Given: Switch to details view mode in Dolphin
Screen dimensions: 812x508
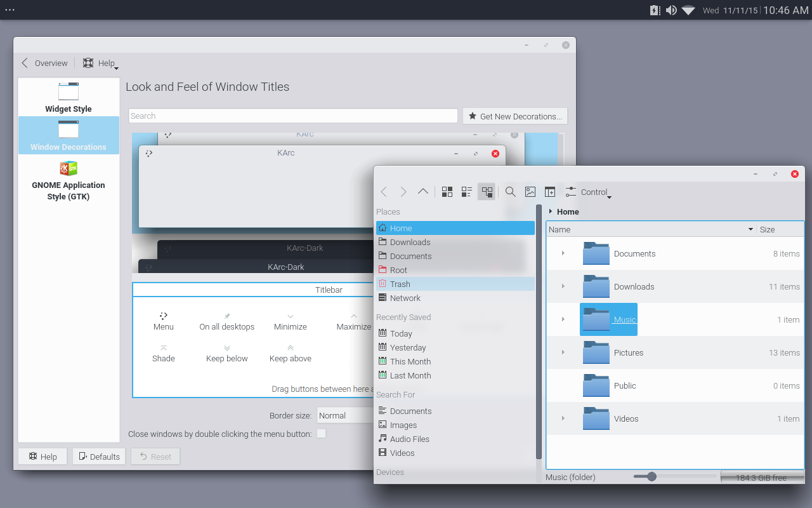Looking at the screenshot, I should point(487,192).
